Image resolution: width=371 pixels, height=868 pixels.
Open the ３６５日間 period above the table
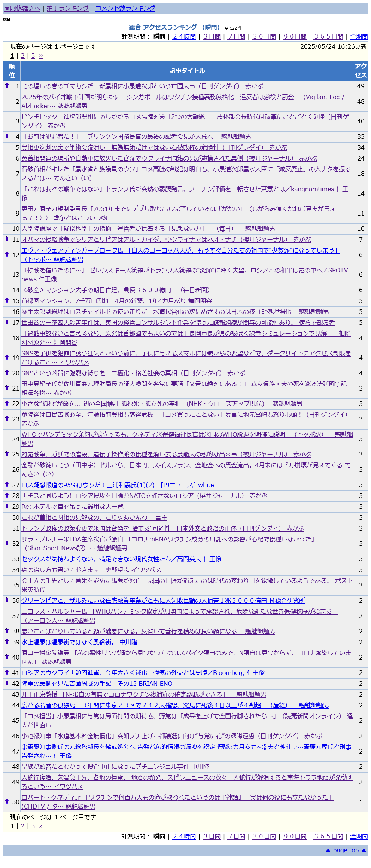tap(329, 36)
